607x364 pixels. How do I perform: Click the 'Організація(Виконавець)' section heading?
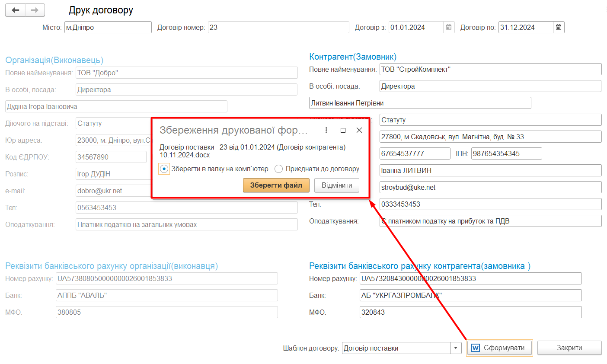[54, 60]
